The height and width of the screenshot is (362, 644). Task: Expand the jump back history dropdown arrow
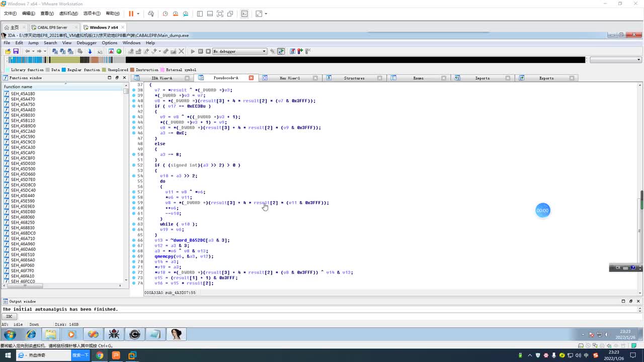33,51
